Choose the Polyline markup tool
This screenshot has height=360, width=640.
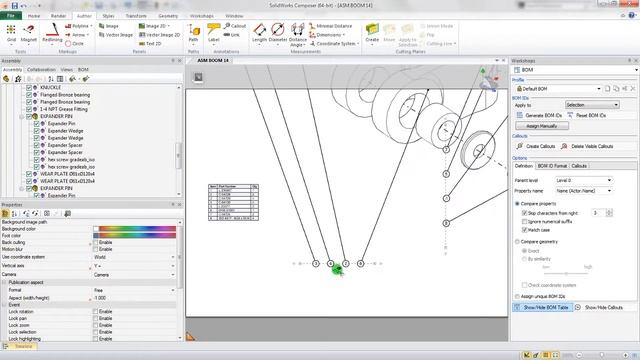(x=78, y=26)
